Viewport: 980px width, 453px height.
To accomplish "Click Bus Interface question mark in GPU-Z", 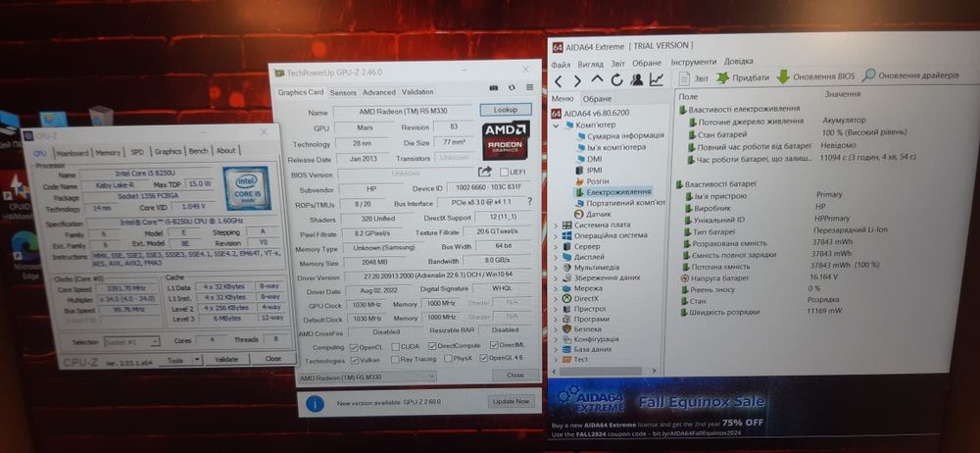I will click(529, 201).
